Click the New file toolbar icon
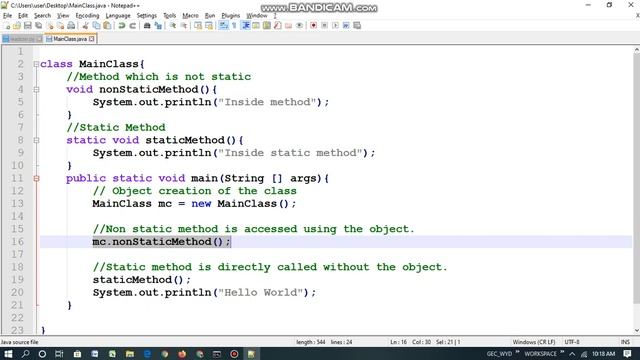The height and width of the screenshot is (360, 640). pos(7,26)
